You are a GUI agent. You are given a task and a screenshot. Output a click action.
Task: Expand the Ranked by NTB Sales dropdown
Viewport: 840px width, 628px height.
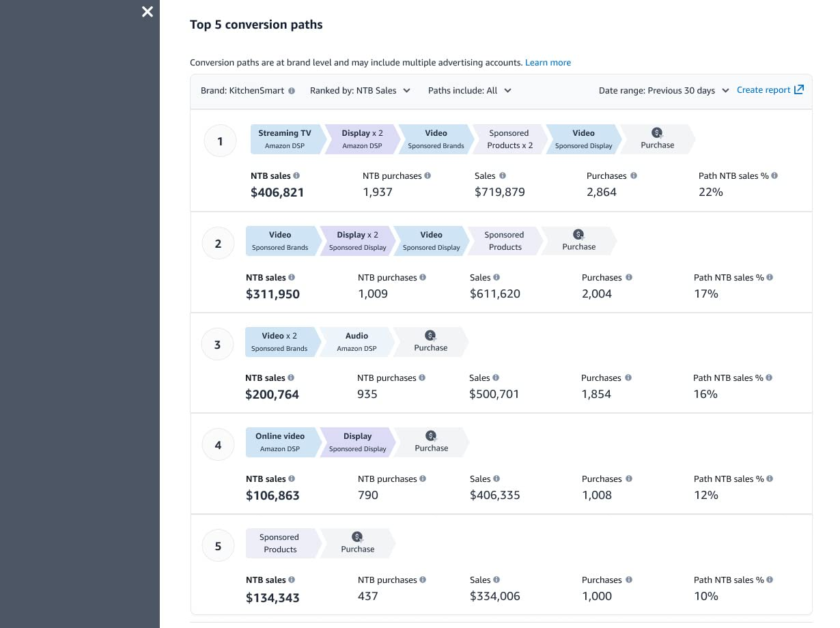[x=360, y=91]
